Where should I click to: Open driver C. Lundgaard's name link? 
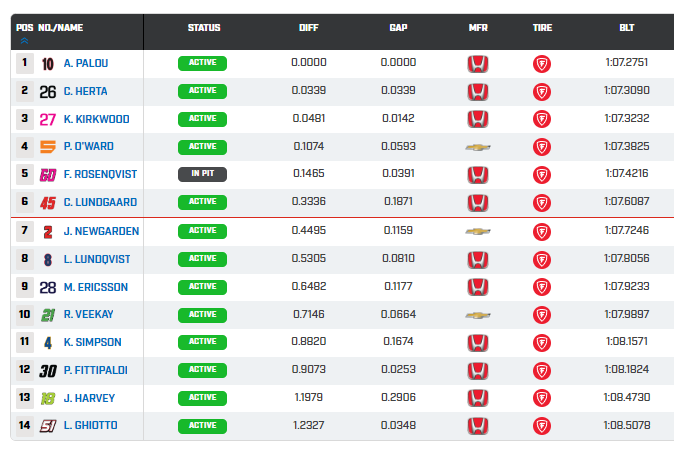tap(100, 202)
